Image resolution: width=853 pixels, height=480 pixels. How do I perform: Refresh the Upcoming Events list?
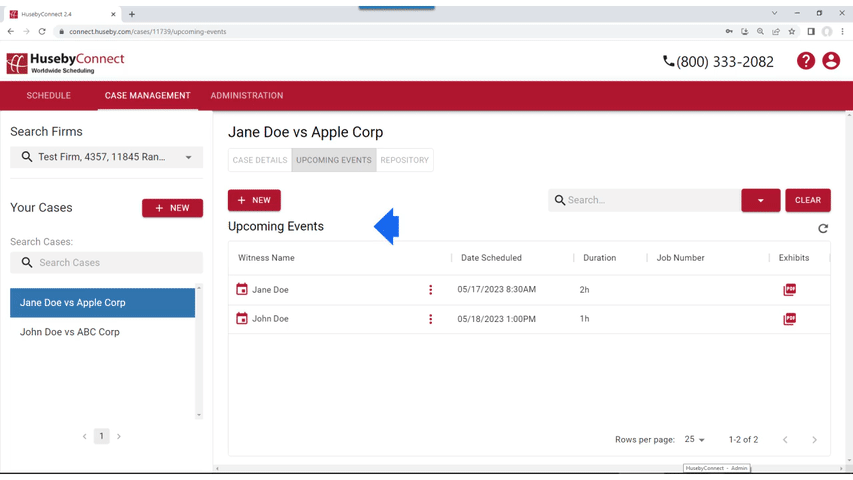[x=823, y=229]
